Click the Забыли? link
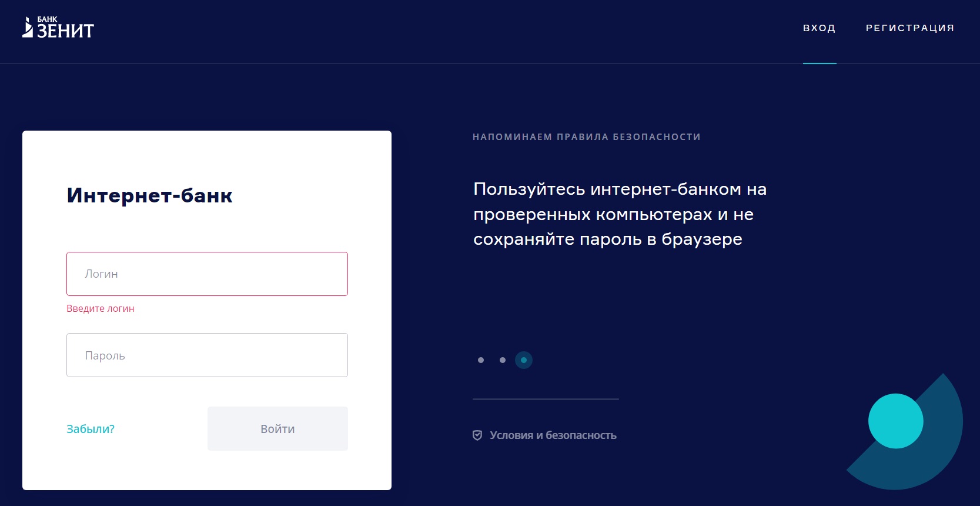The height and width of the screenshot is (506, 980). tap(91, 429)
